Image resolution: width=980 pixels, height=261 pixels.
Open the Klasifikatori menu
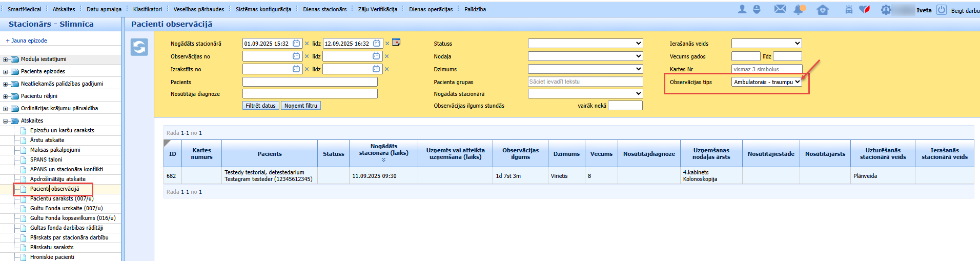(147, 9)
